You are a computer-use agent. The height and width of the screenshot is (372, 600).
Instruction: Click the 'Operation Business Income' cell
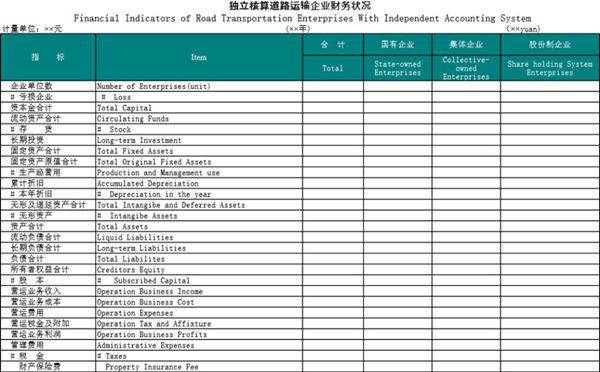199,291
